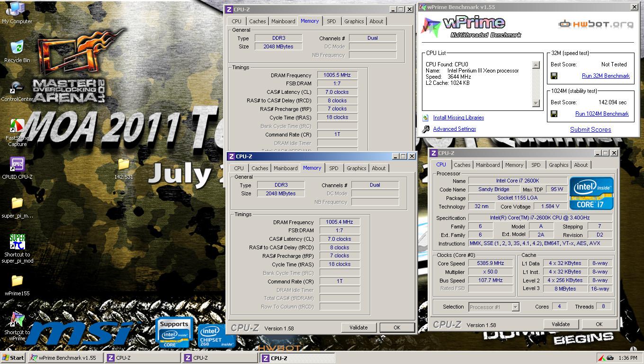Select CPU tab in right CPU-Z window
Screen dimensions: 644x364
441,164
